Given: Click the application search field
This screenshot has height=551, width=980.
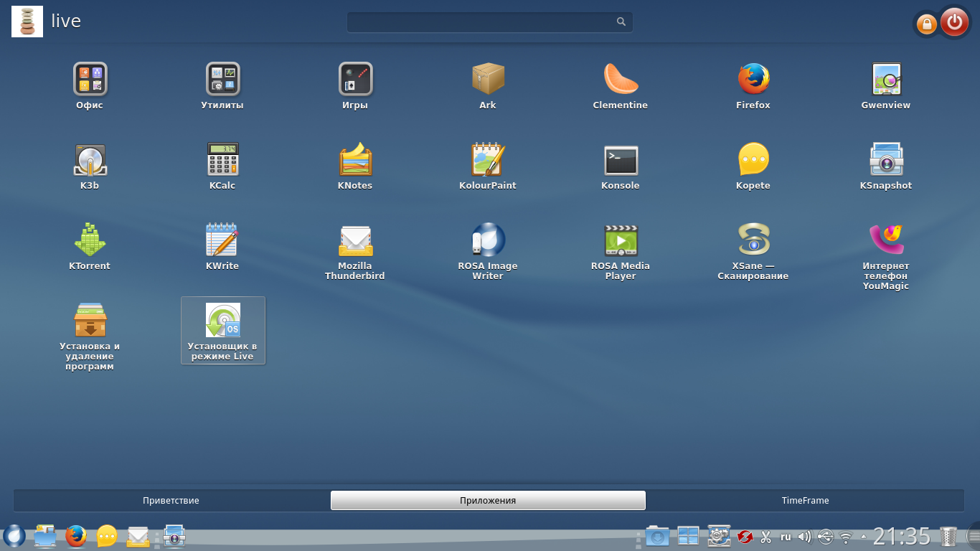Looking at the screenshot, I should pyautogui.click(x=490, y=22).
